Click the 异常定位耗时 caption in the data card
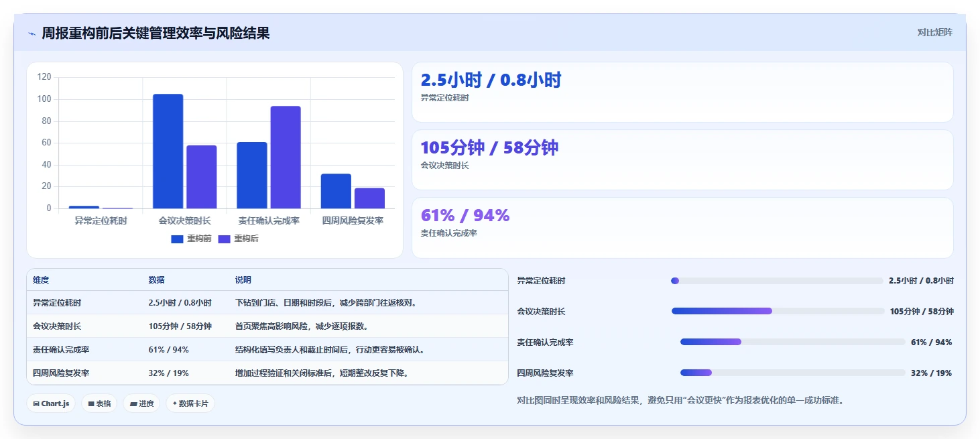980x439 pixels. 444,98
